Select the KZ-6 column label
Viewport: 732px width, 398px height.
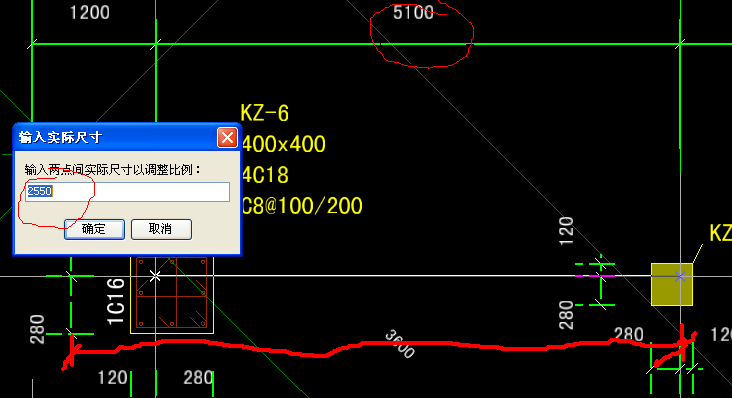[x=265, y=113]
